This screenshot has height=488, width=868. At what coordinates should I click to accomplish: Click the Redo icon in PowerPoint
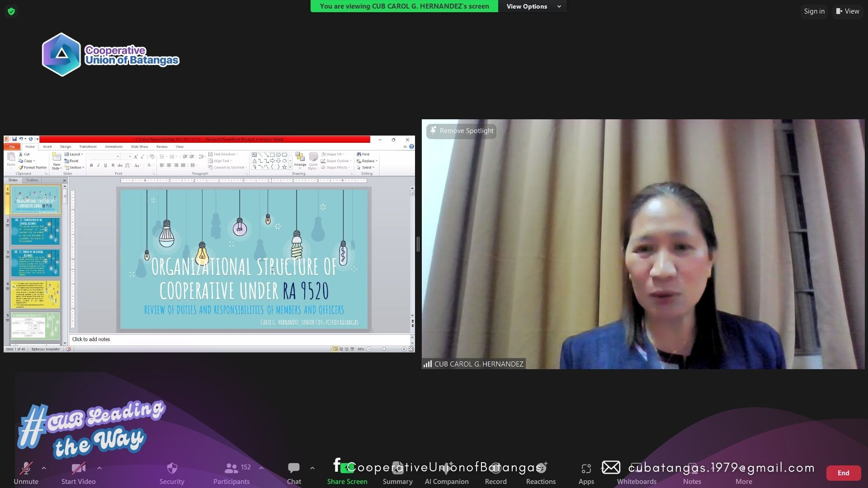pos(30,139)
